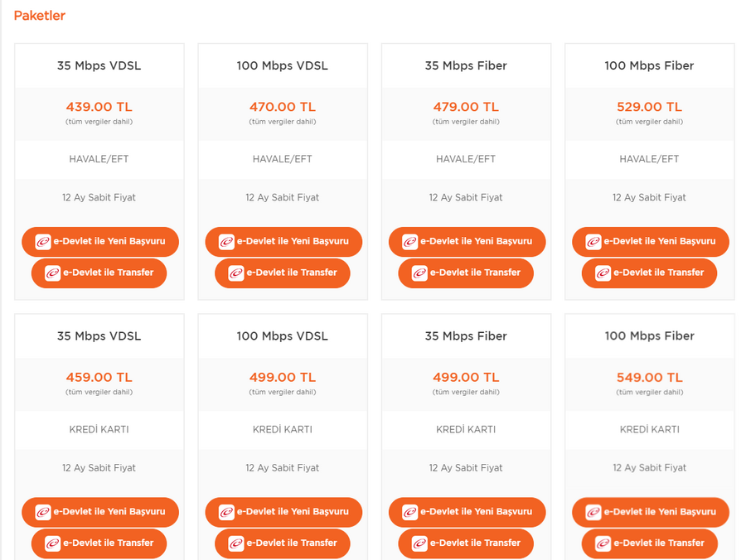Select the 35 Mbps Fiber KREDİ KARTI package title
The width and height of the screenshot is (746, 560).
[x=466, y=336]
